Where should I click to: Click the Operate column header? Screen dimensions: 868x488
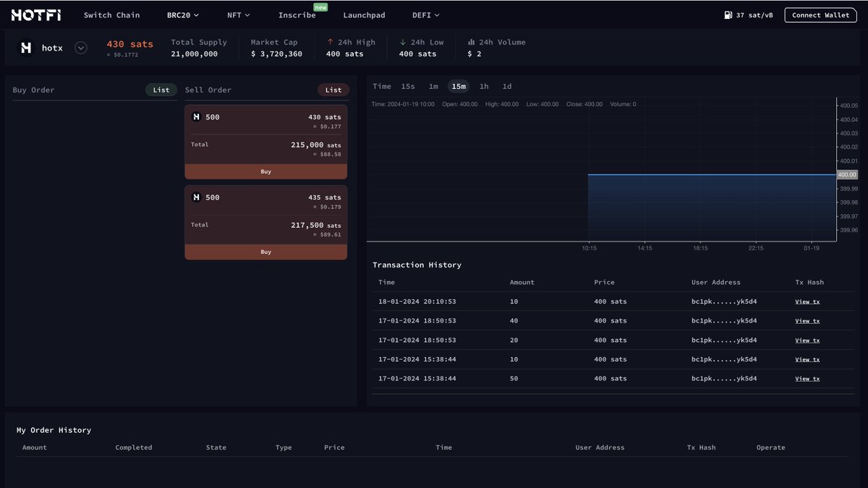(x=771, y=448)
